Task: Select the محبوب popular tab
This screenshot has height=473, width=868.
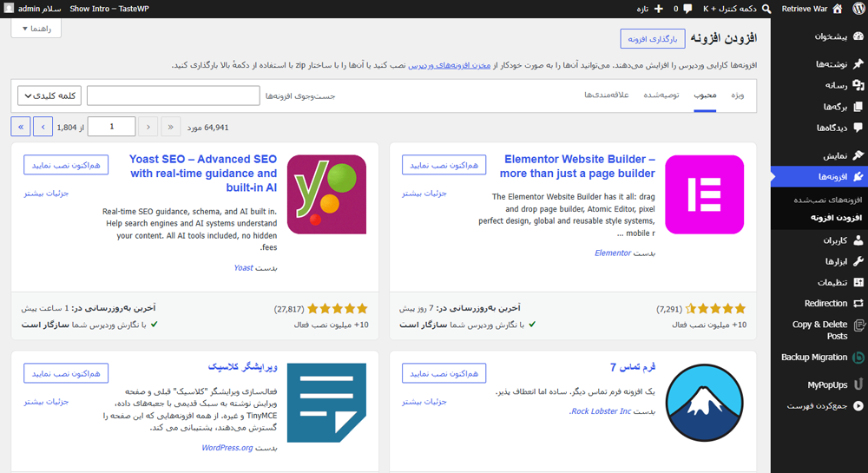Action: coord(705,95)
